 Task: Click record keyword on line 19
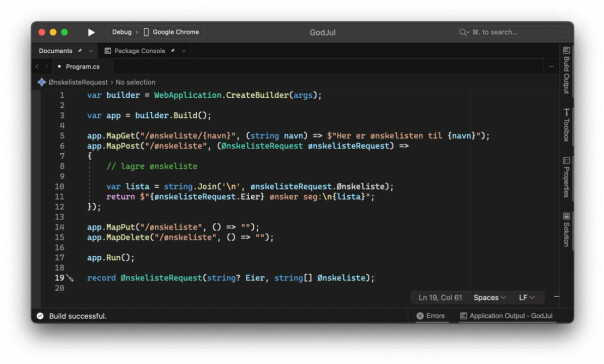click(x=101, y=278)
